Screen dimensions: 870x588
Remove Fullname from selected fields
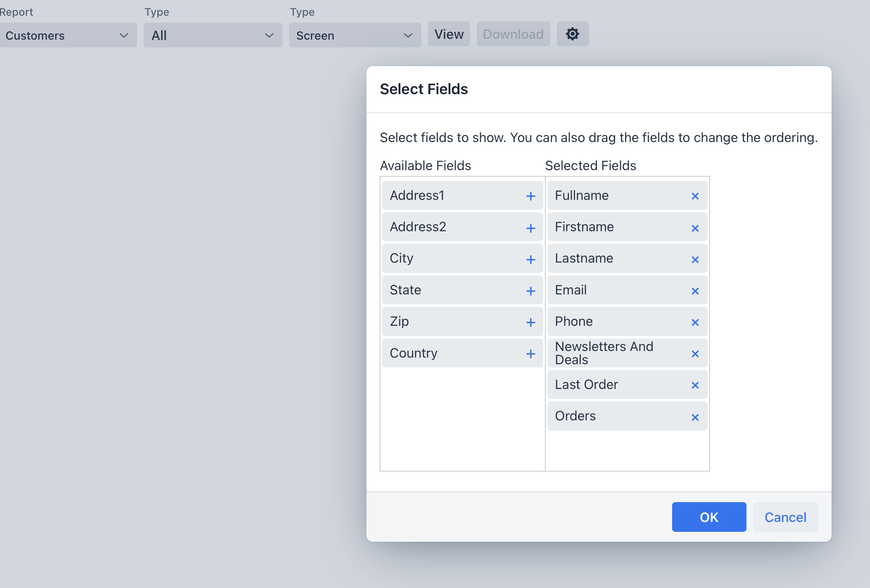click(695, 196)
